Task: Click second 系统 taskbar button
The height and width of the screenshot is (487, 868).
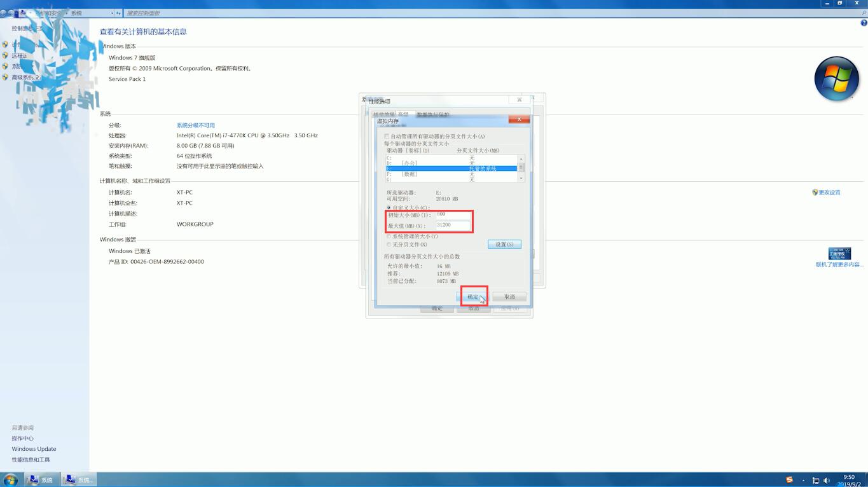Action: click(x=79, y=480)
